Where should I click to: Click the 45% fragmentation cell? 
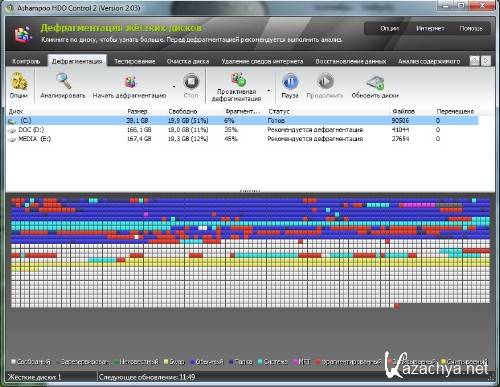(231, 139)
